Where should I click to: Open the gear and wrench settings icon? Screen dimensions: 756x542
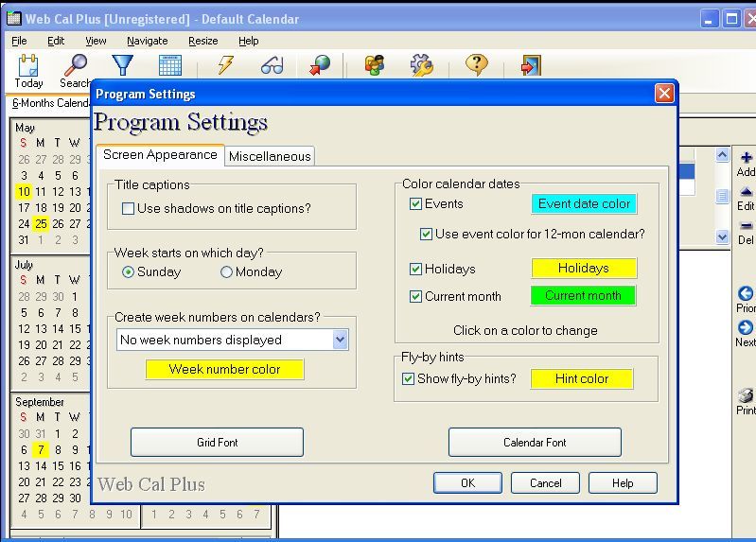(x=421, y=65)
